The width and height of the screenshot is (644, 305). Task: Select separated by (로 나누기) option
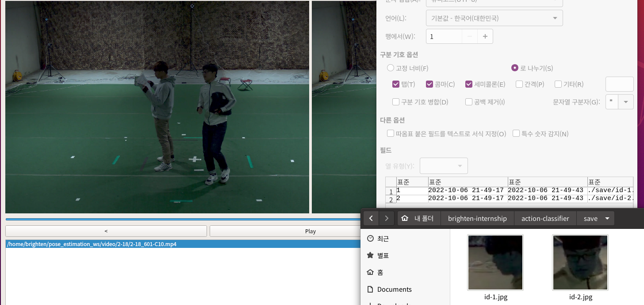click(515, 68)
